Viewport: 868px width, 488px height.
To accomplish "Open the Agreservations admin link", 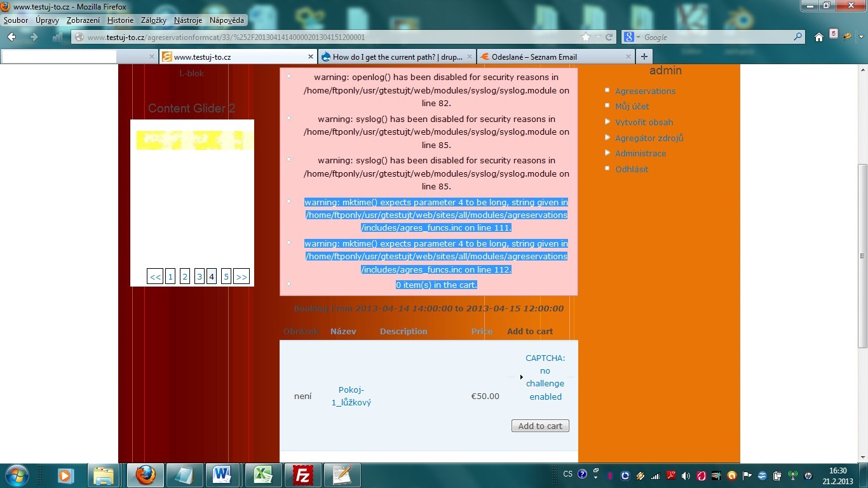I will (x=645, y=91).
